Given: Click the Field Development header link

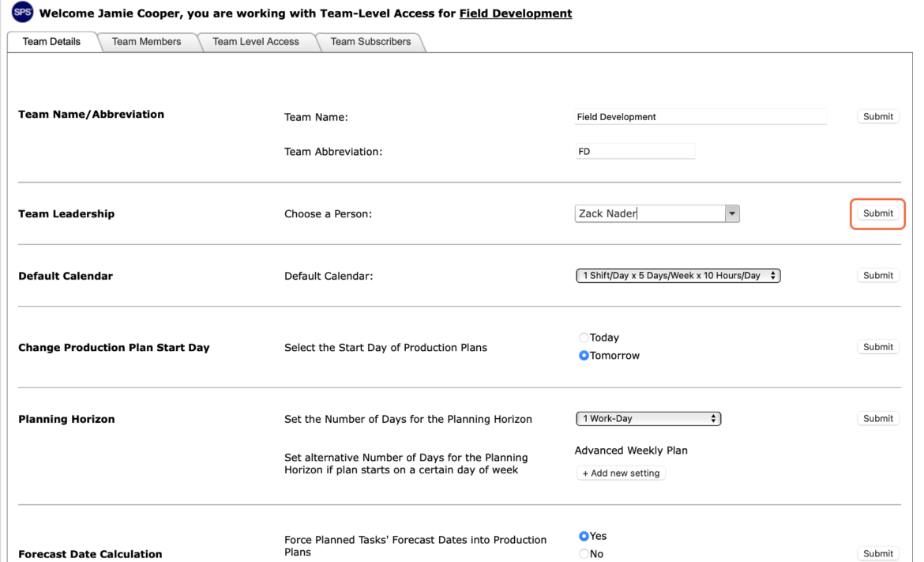Looking at the screenshot, I should 516,13.
